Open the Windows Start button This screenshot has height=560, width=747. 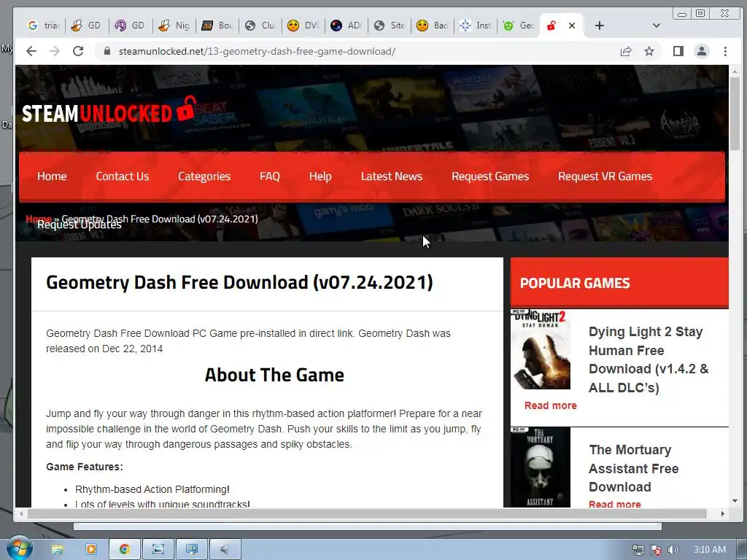[x=18, y=548]
